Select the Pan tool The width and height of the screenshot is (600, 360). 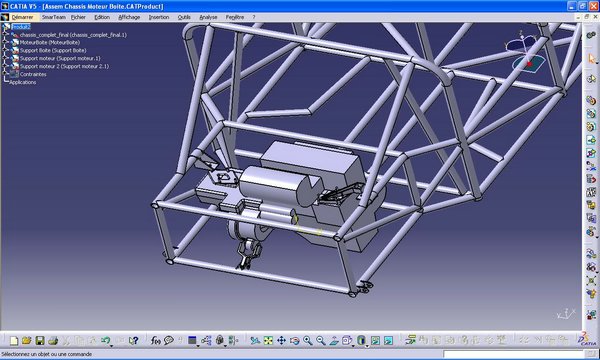tap(281, 340)
